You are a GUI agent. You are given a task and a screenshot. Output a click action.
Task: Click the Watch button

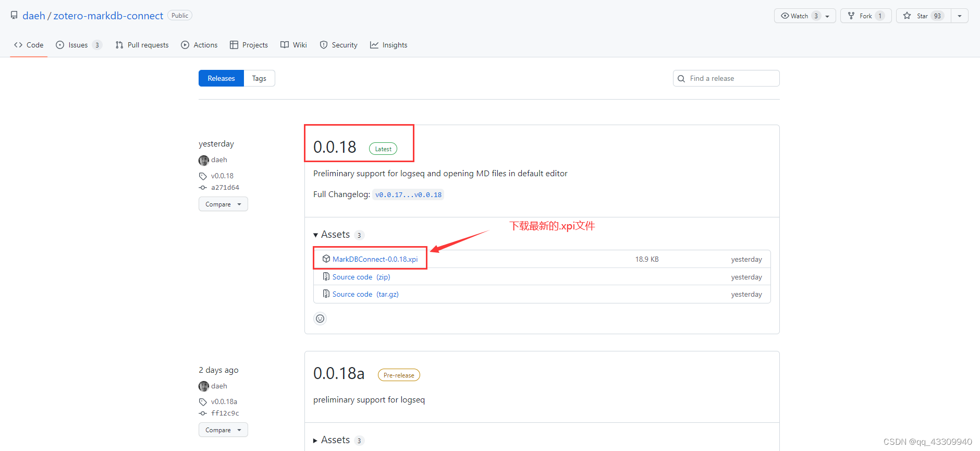tap(805, 16)
